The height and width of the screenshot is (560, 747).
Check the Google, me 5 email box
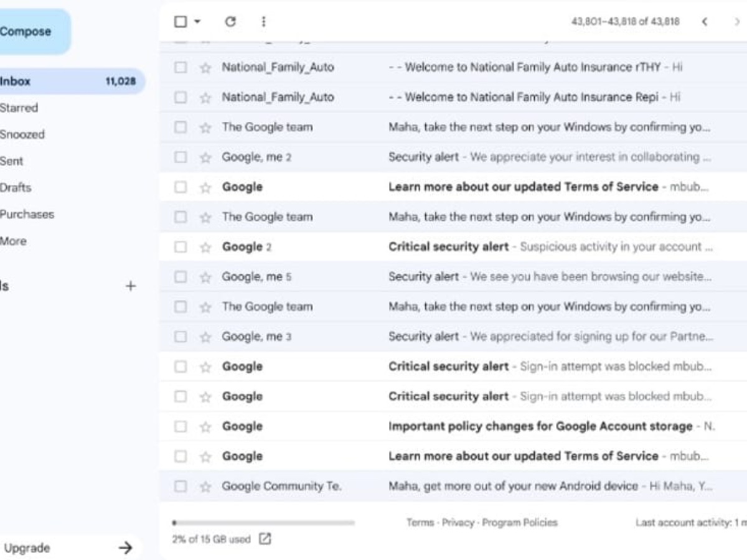[181, 276]
